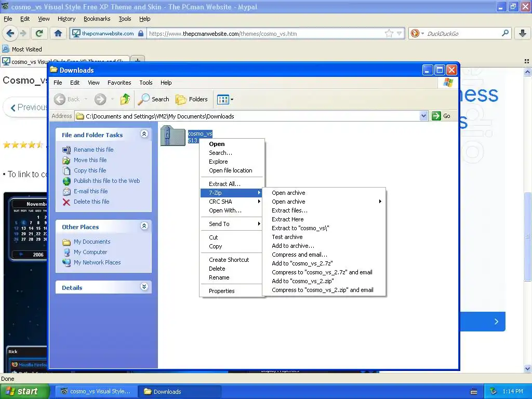532x399 pixels.
Task: Click E-mail this file task
Action: pos(90,191)
